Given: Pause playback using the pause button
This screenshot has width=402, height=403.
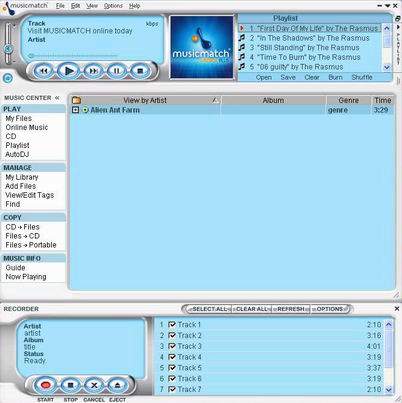Looking at the screenshot, I should 117,71.
